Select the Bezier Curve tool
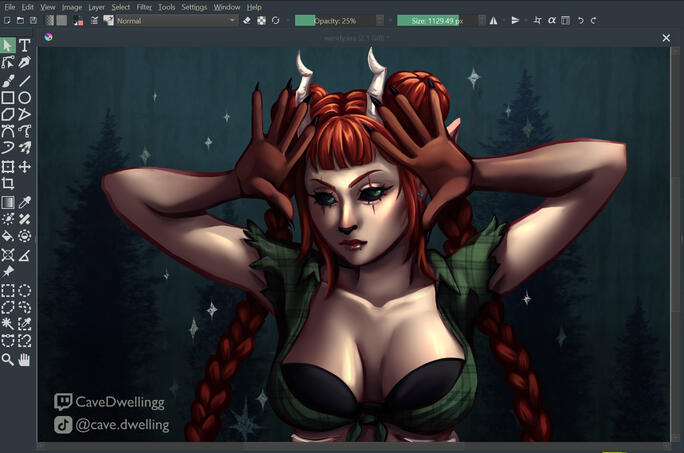 [x=7, y=131]
